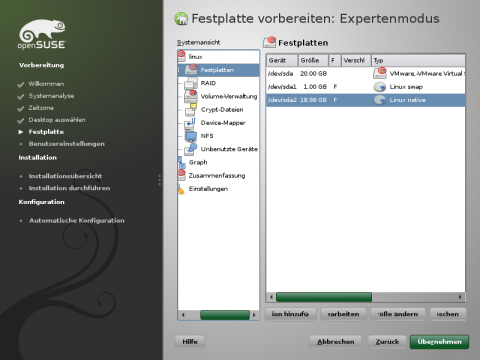This screenshot has width=480, height=360.
Task: Click the 1.00 GB size cell
Action: (x=315, y=87)
